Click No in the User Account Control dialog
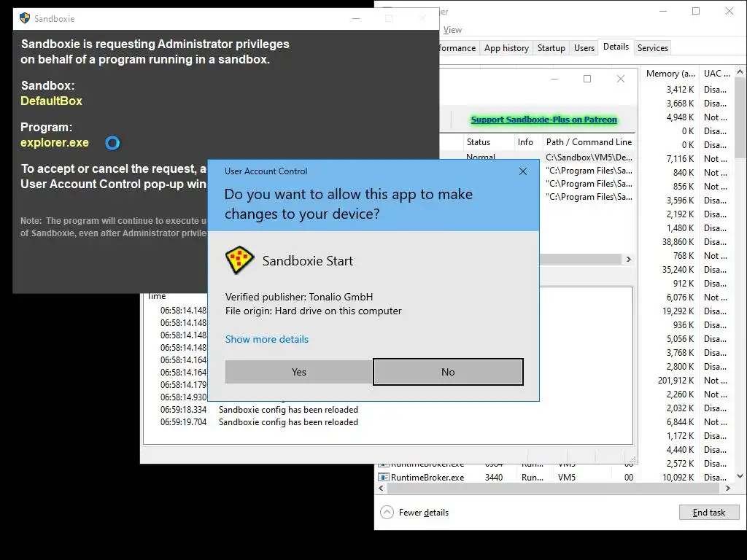Image resolution: width=747 pixels, height=560 pixels. [x=448, y=372]
